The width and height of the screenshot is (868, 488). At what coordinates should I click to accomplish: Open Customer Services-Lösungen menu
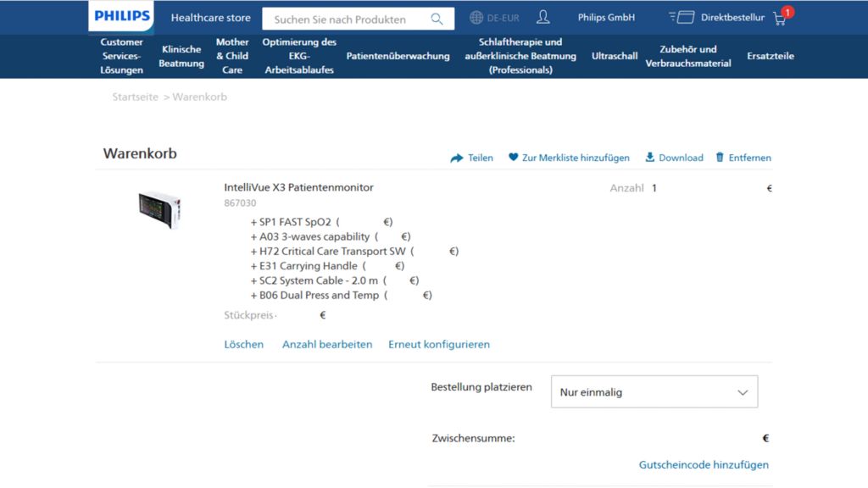pyautogui.click(x=121, y=56)
